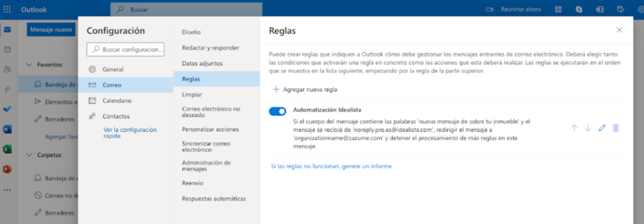644x224 pixels.
Task: Collapse the Carpetas folder group
Action: [x=29, y=156]
